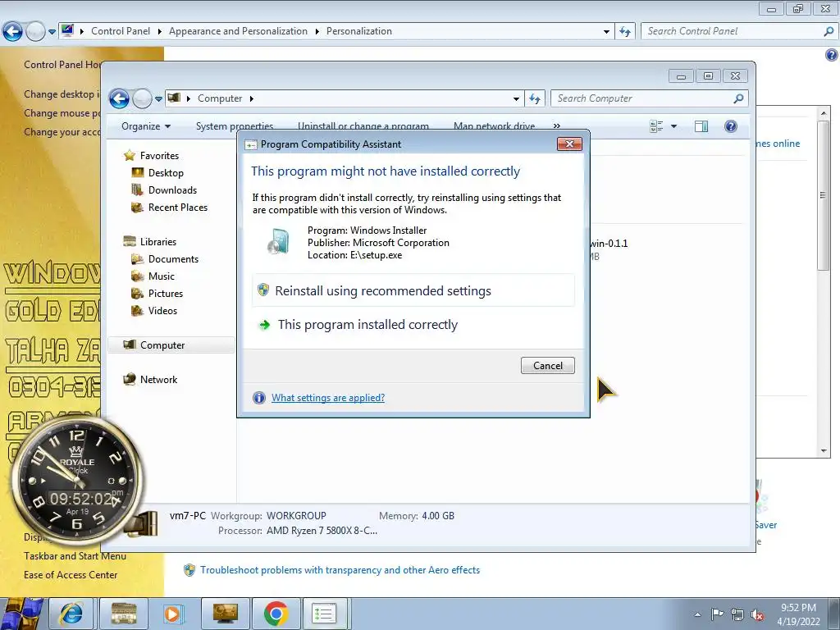Go forward in the Computer explorer window
Viewport: 840px width, 630px height.
tap(142, 98)
